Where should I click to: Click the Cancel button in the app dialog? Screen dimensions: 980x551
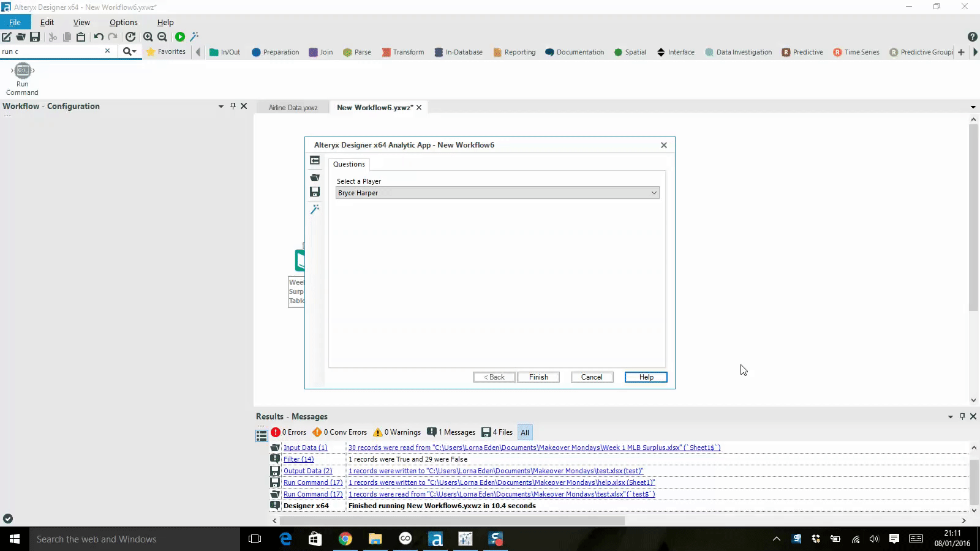click(592, 377)
